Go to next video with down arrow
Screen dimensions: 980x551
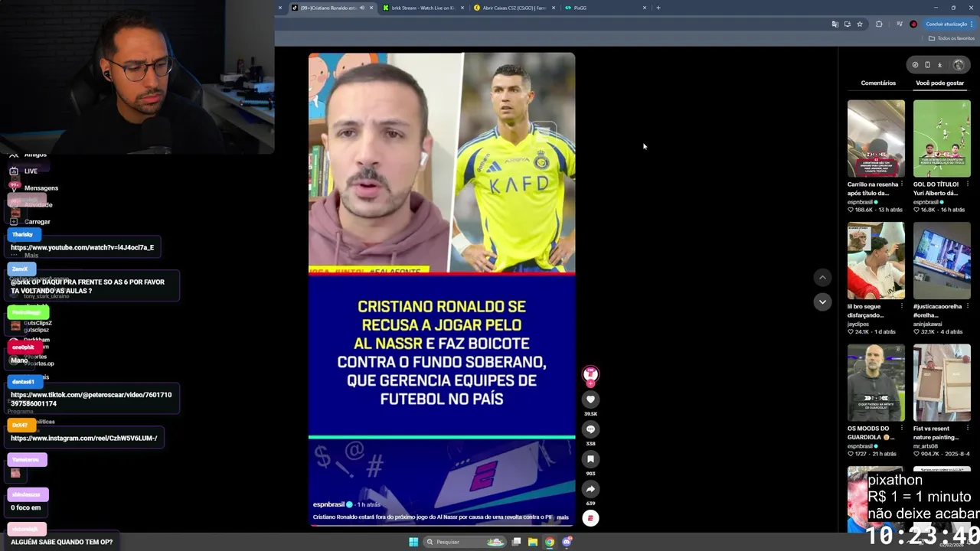point(822,302)
